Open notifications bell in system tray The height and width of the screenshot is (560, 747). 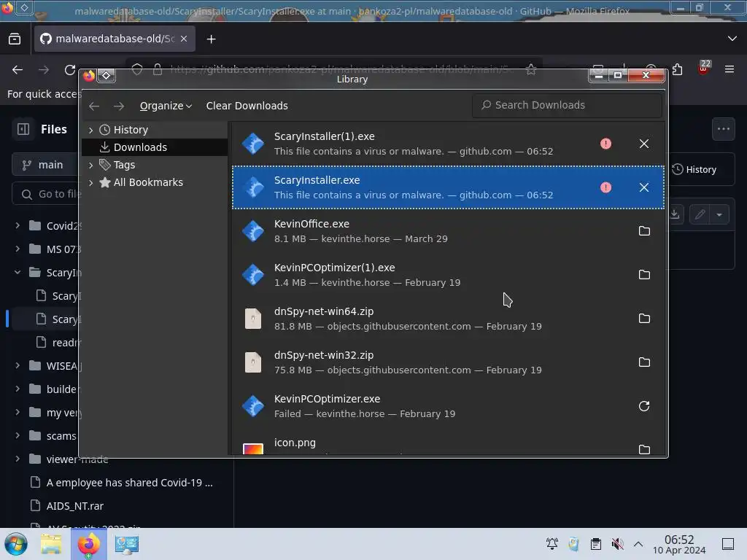[552, 544]
